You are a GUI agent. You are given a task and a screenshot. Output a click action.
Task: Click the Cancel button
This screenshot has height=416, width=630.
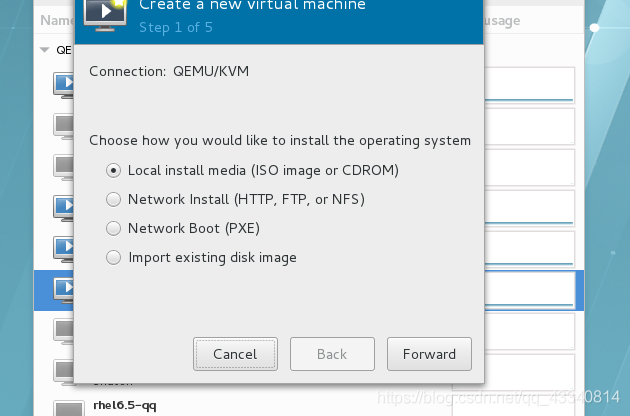tap(235, 354)
